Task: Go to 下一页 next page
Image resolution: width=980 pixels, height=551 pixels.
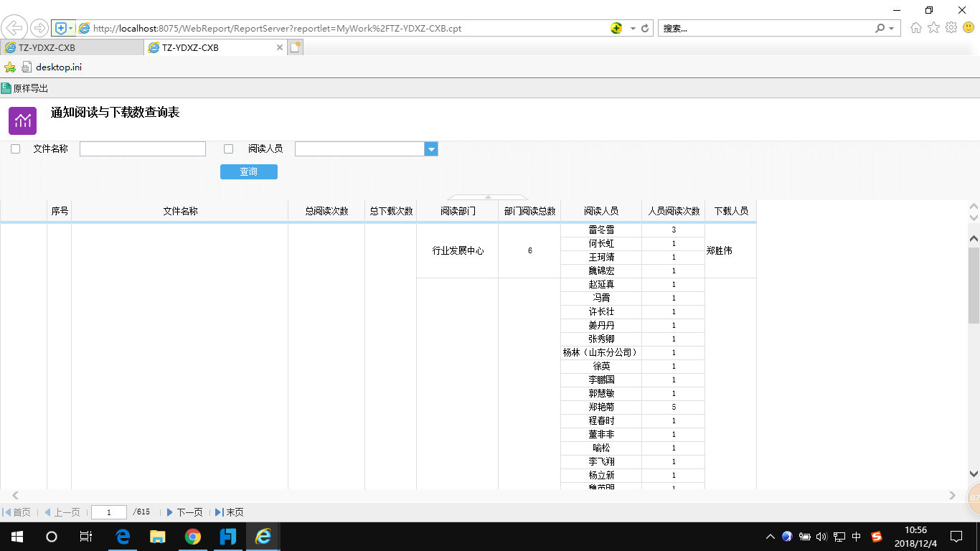Action: 184,512
